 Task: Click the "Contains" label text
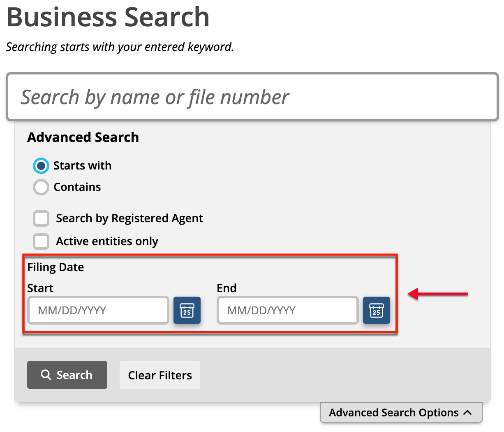(x=77, y=187)
